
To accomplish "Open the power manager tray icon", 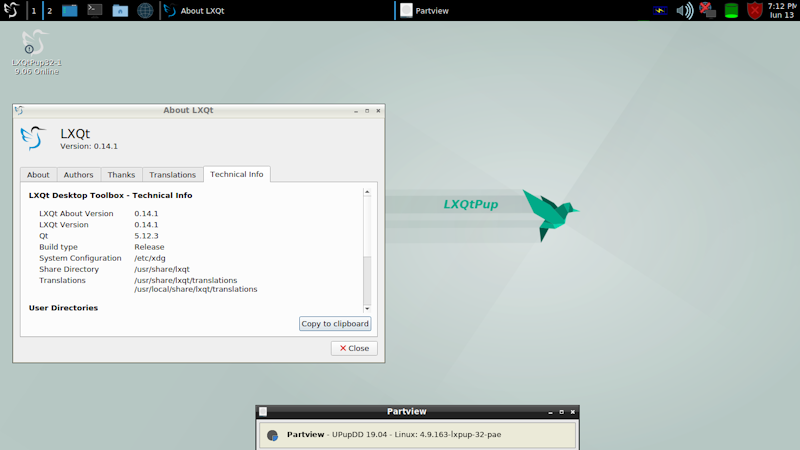I will pyautogui.click(x=660, y=11).
